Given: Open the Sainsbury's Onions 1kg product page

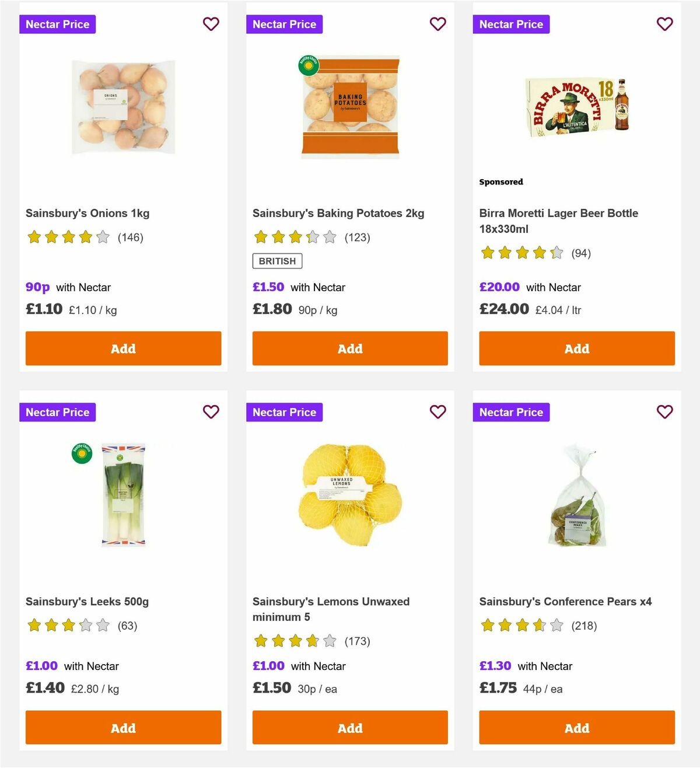Looking at the screenshot, I should tap(88, 213).
